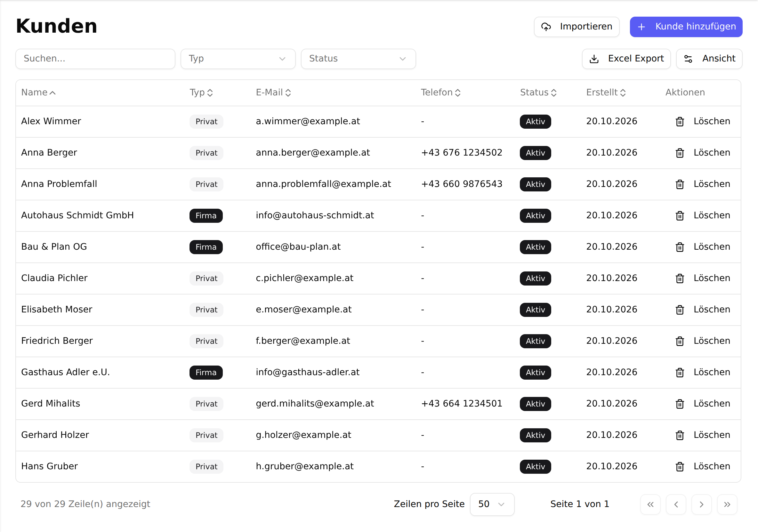The height and width of the screenshot is (532, 758).
Task: Click the Privat badge of Claudia Pichler
Action: [206, 278]
